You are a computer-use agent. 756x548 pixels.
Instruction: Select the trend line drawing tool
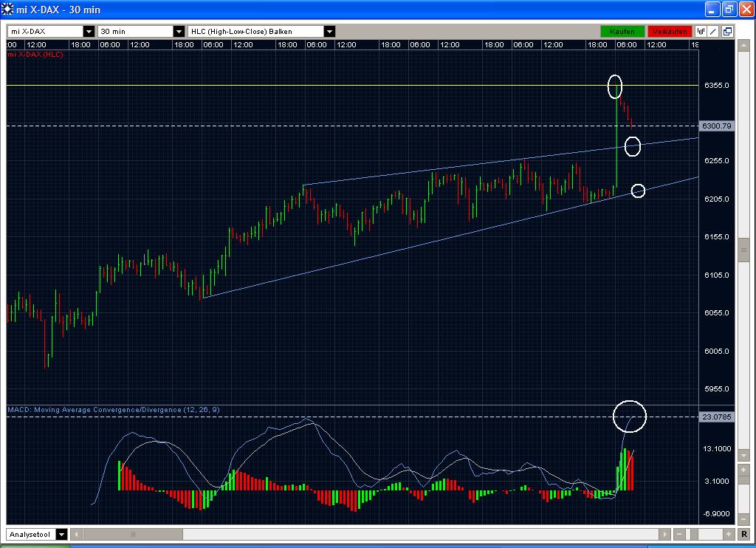click(x=714, y=31)
